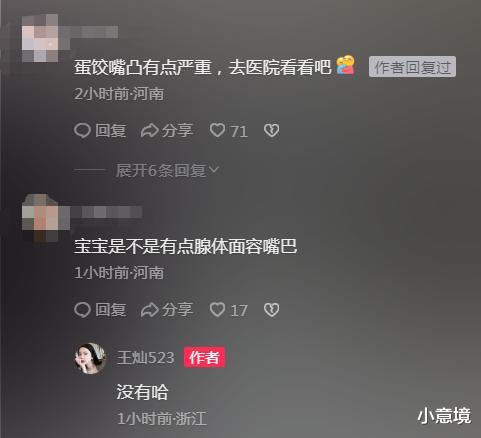Open 王灿523 author avatar
The width and height of the screenshot is (481, 438).
(90, 358)
